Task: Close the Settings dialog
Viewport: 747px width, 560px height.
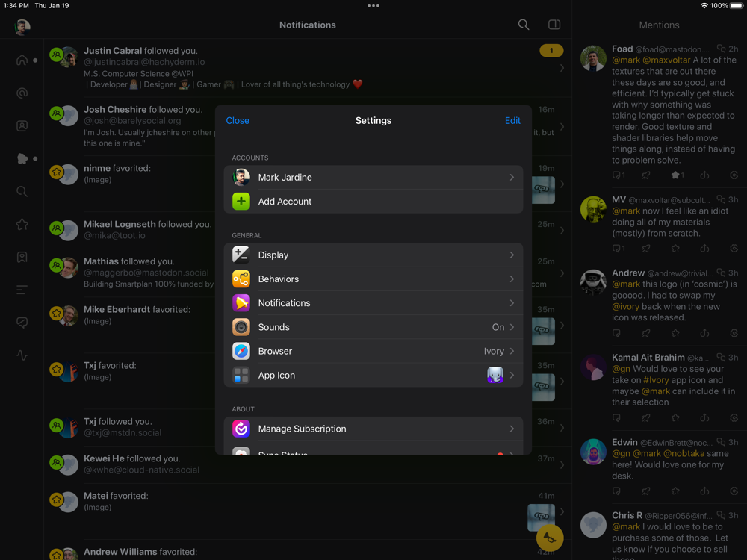Action: 238,121
